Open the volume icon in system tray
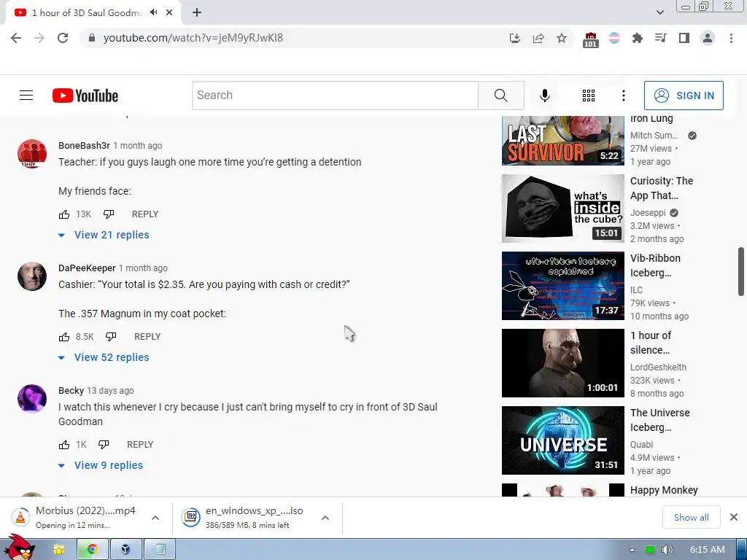The height and width of the screenshot is (560, 747). tap(667, 550)
